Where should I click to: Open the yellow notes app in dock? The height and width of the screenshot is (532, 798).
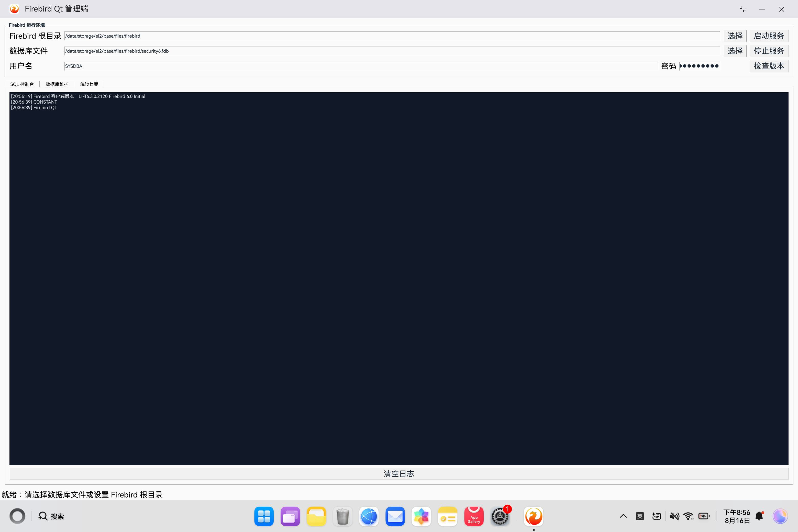[x=448, y=516]
